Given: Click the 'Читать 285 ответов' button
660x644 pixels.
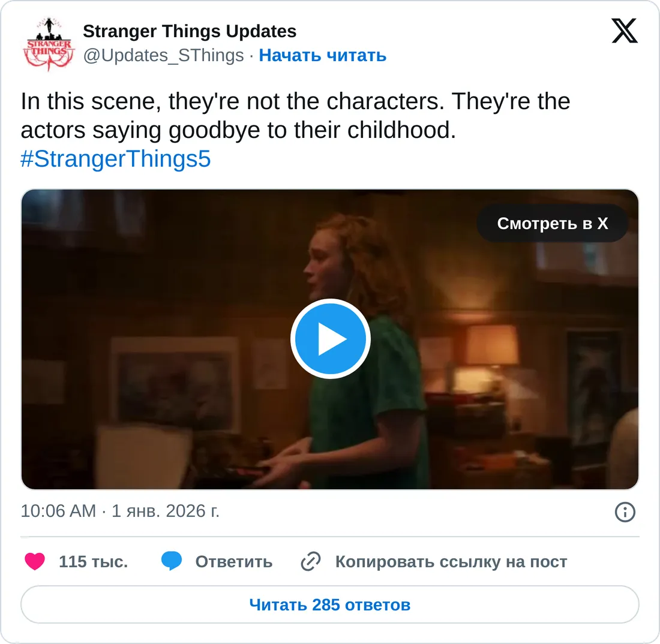Looking at the screenshot, I should 330,604.
